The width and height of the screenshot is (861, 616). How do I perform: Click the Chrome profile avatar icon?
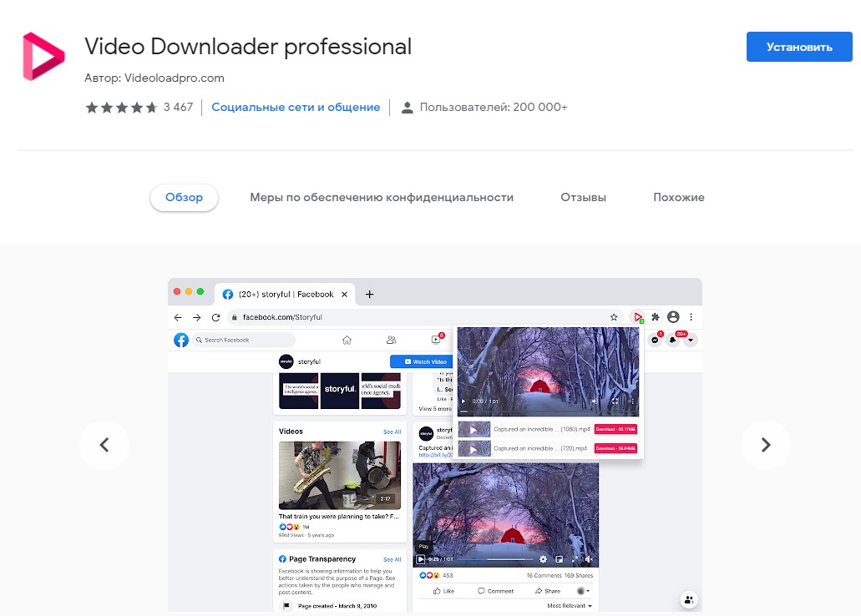674,317
